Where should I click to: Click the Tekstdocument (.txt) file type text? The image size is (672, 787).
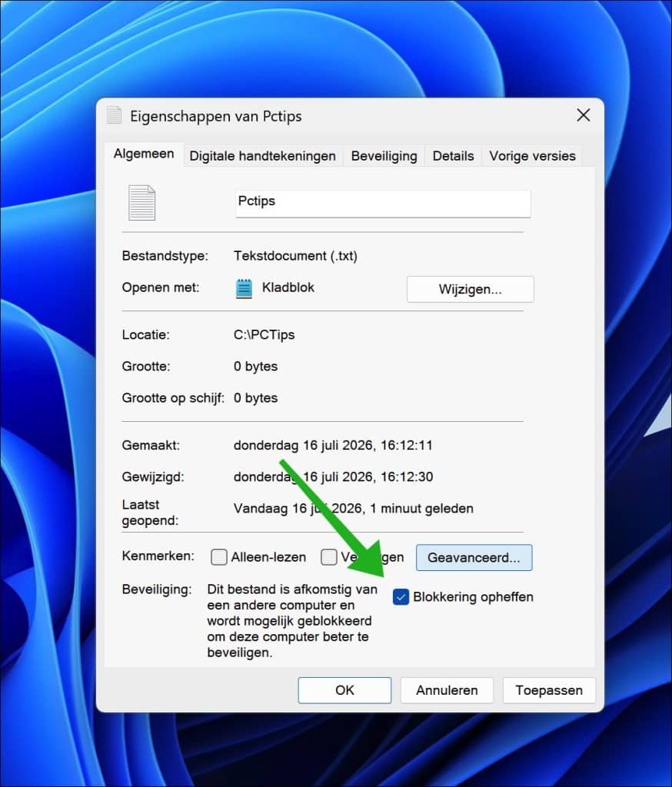295,256
